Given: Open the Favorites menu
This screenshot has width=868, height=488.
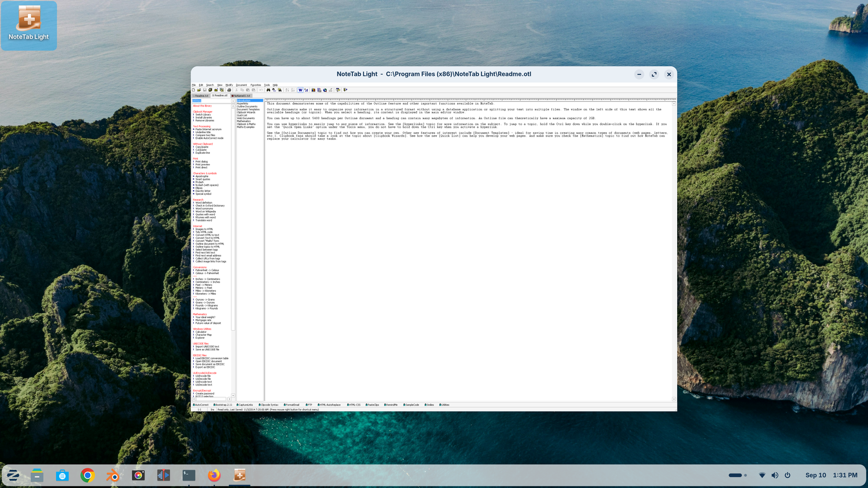Looking at the screenshot, I should click(256, 85).
